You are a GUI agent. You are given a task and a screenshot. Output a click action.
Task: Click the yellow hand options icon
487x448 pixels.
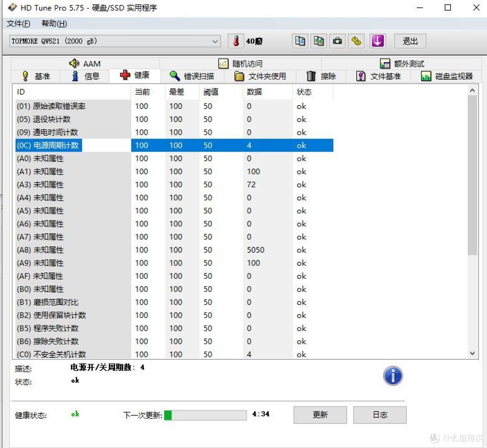(358, 41)
